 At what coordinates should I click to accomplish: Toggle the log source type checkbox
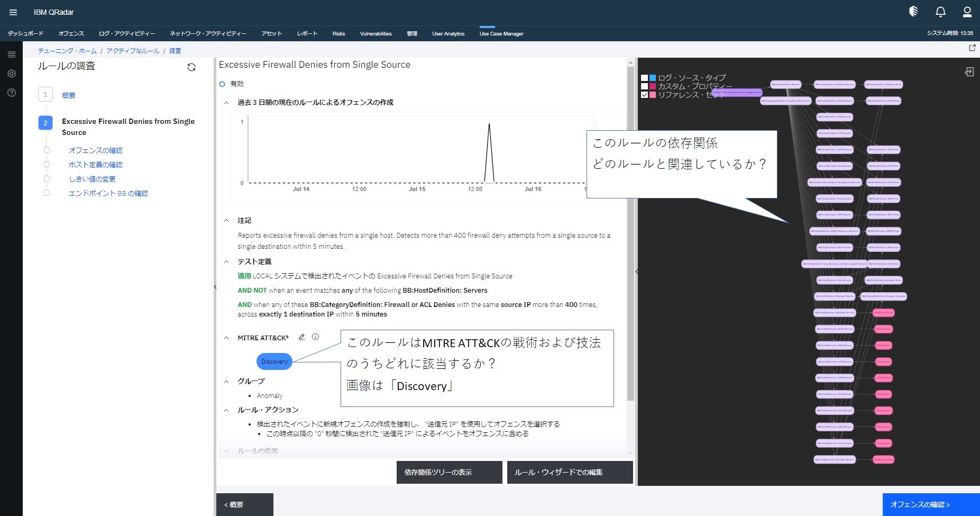pyautogui.click(x=644, y=78)
